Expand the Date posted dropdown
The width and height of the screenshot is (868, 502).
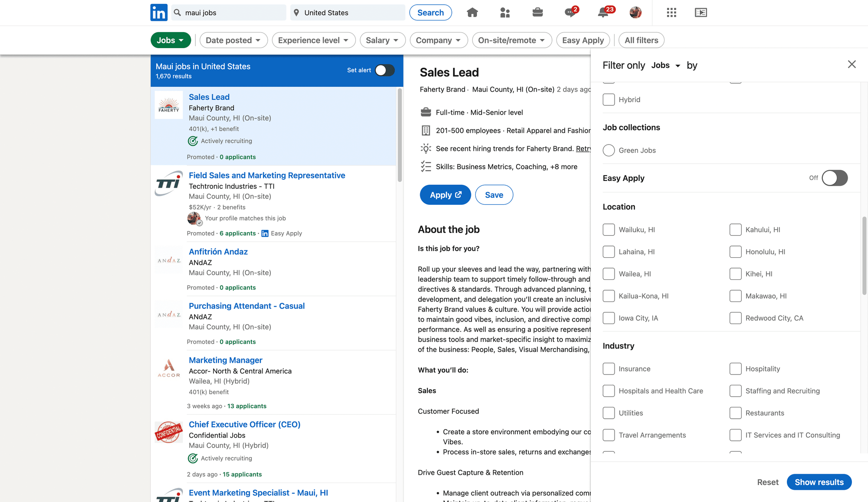click(x=233, y=40)
